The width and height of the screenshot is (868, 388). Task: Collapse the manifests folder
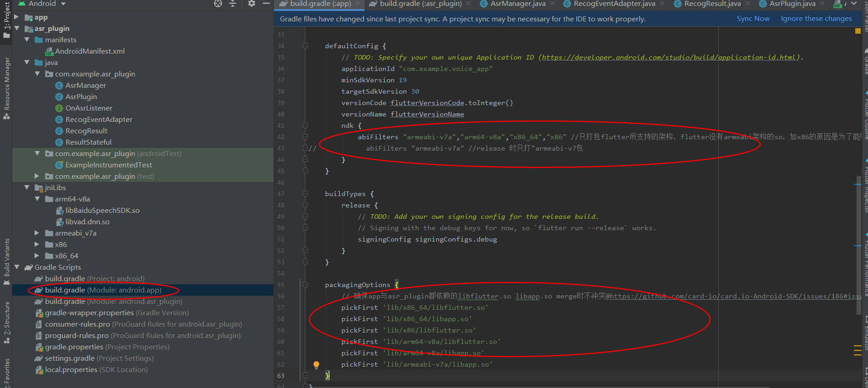(27, 40)
